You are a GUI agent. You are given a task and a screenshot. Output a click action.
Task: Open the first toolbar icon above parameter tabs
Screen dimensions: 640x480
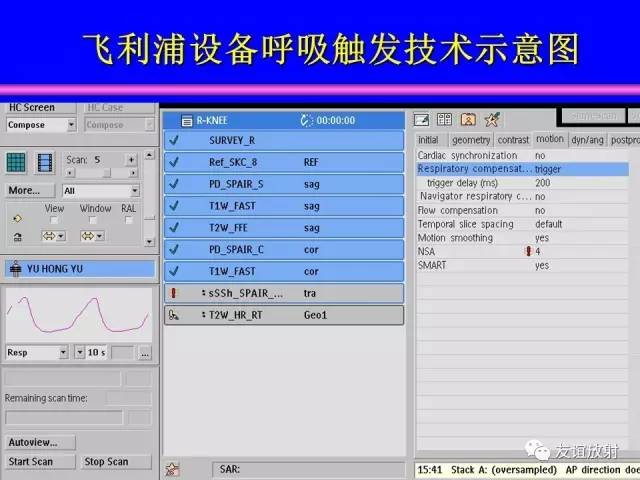[421, 120]
